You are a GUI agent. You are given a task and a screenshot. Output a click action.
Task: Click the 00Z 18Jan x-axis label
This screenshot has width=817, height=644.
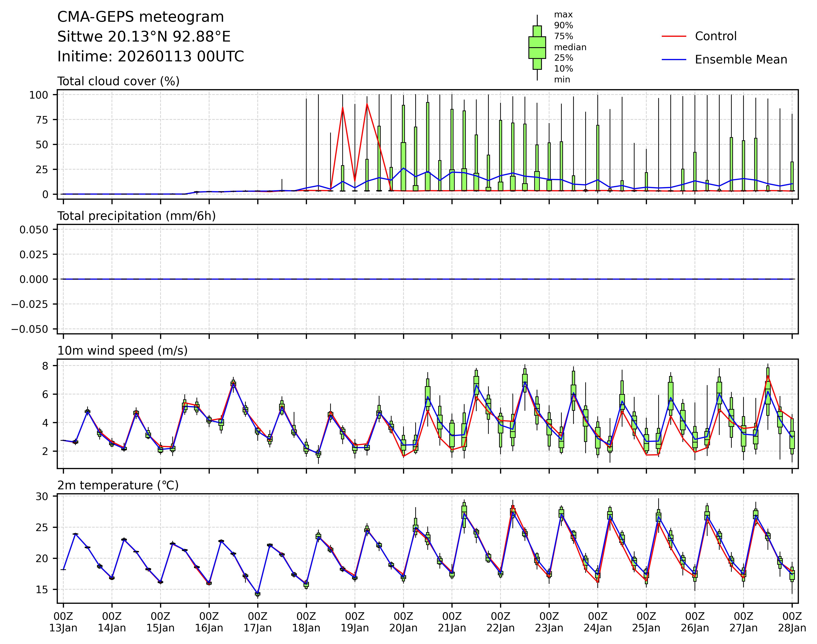(306, 622)
